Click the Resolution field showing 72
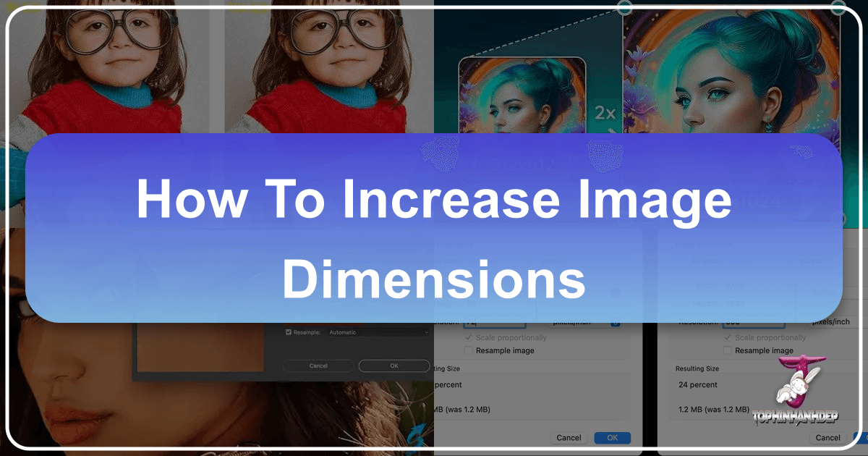Image resolution: width=868 pixels, height=456 pixels. 493,321
